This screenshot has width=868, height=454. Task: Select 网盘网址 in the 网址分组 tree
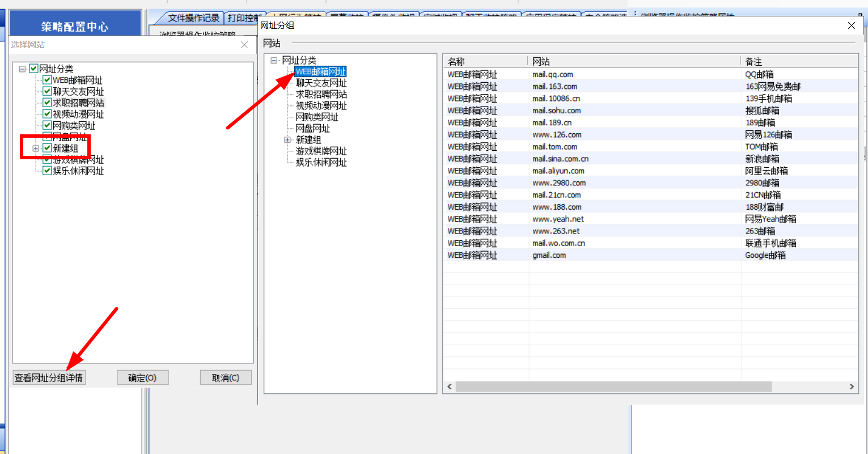312,129
